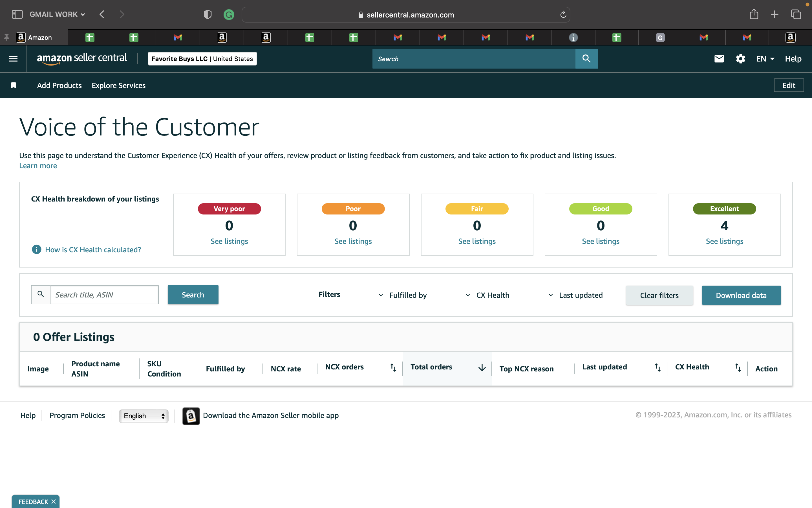Expand the Fulfilled by filter
The width and height of the screenshot is (812, 508).
[x=403, y=295]
